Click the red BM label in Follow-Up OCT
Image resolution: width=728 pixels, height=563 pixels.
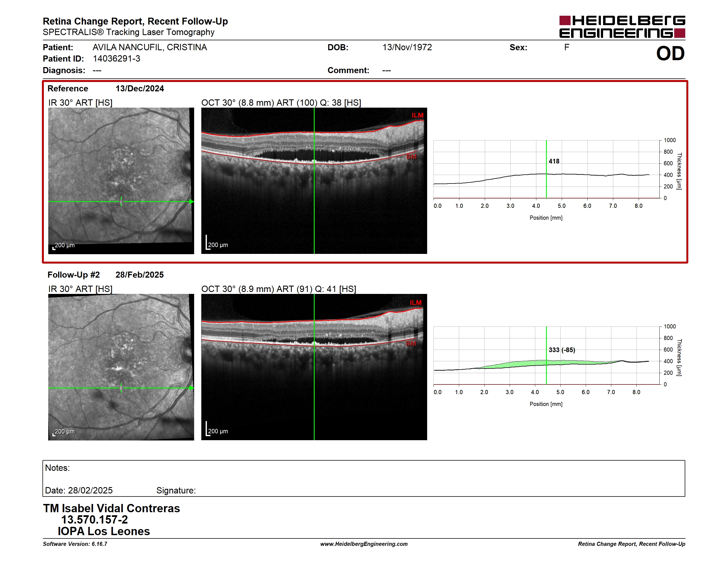pyautogui.click(x=411, y=344)
